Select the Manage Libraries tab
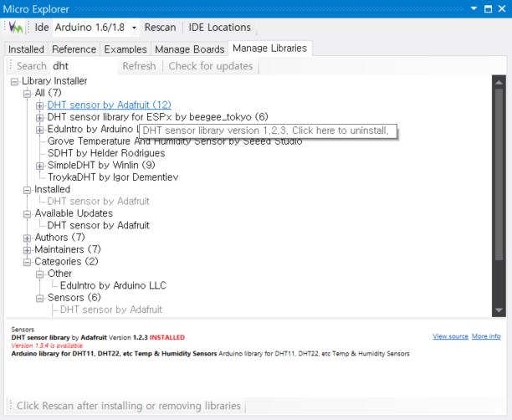The width and height of the screenshot is (512, 420). coord(269,49)
